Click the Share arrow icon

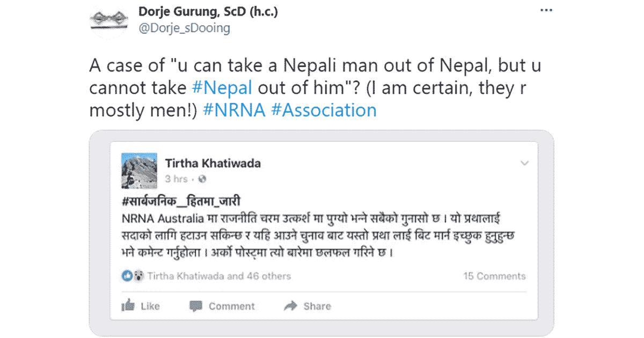point(290,306)
